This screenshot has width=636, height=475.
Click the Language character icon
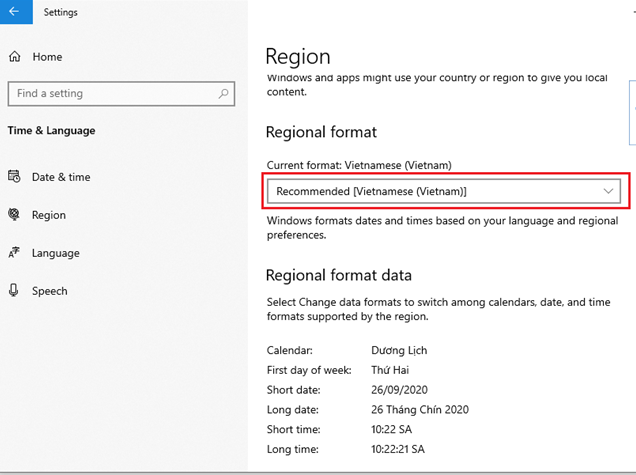click(x=14, y=253)
